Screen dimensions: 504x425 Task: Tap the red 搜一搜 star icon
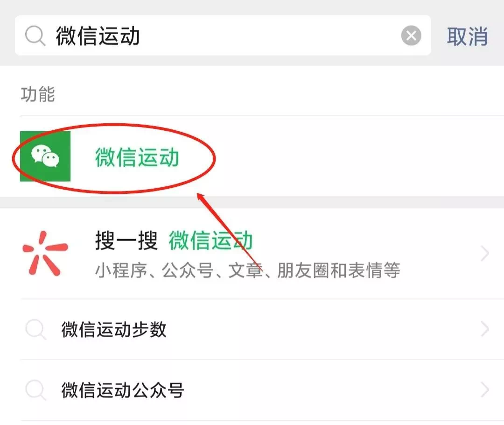45,254
